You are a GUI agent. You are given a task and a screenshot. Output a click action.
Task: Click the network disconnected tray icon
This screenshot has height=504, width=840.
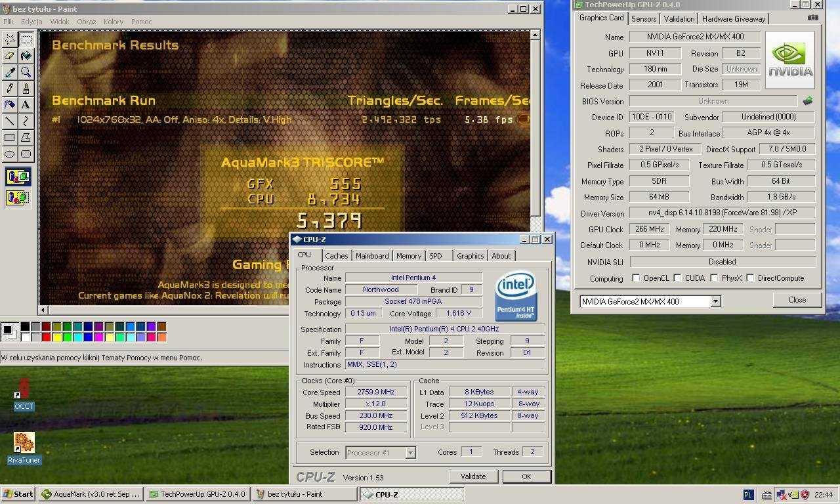(x=781, y=495)
